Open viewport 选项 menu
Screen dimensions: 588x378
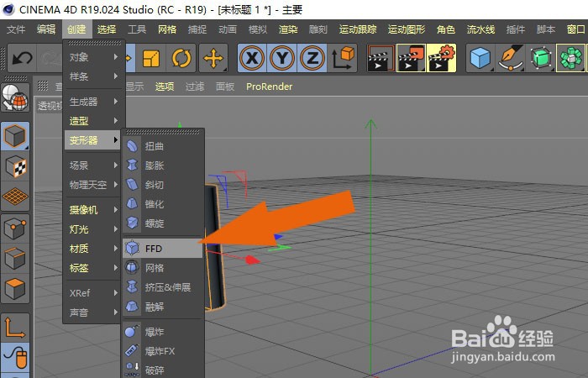coord(165,87)
